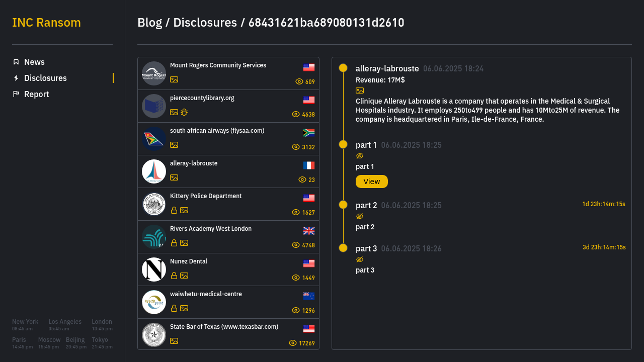Viewport: 644px width, 362px height.
Task: Click the New York clock in sidebar
Action: (25, 325)
